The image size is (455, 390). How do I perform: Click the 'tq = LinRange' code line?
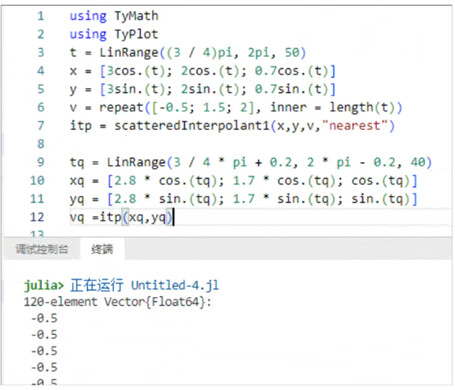coord(251,162)
